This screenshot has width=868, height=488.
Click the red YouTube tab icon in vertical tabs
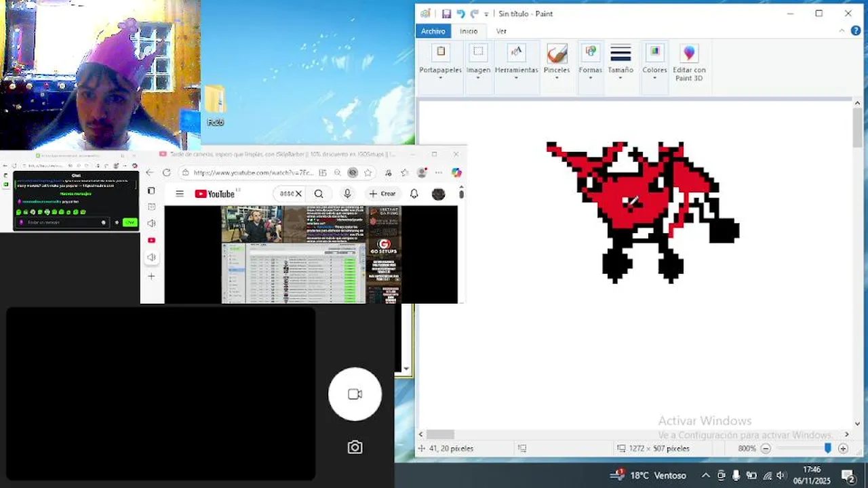click(151, 240)
